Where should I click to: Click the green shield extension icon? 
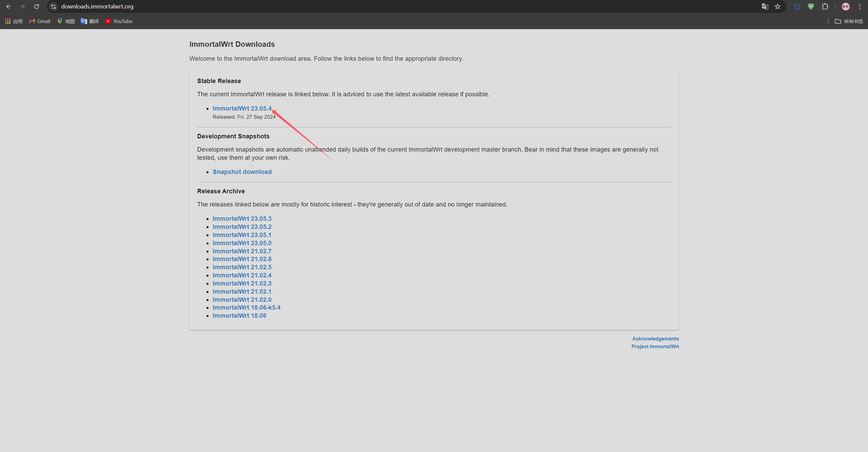(x=811, y=6)
